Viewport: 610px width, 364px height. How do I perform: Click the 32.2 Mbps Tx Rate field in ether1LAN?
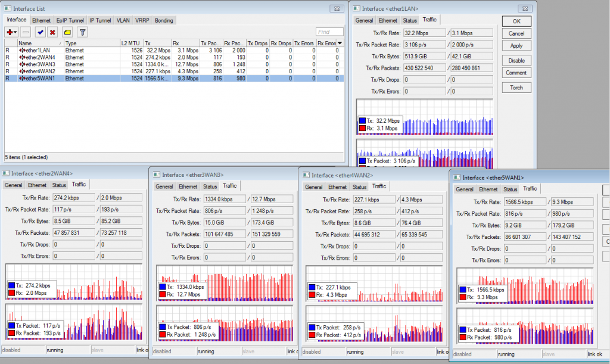point(424,33)
